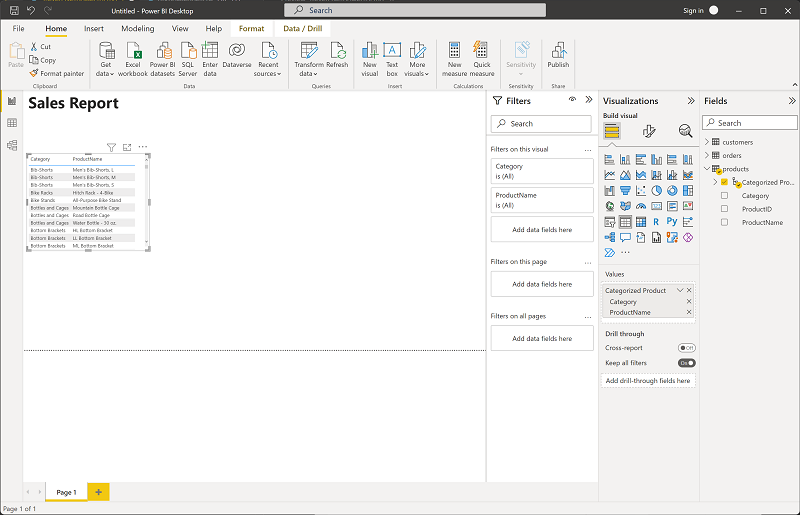Image resolution: width=800 pixels, height=515 pixels.
Task: Select the Area chart visual
Action: 625,175
